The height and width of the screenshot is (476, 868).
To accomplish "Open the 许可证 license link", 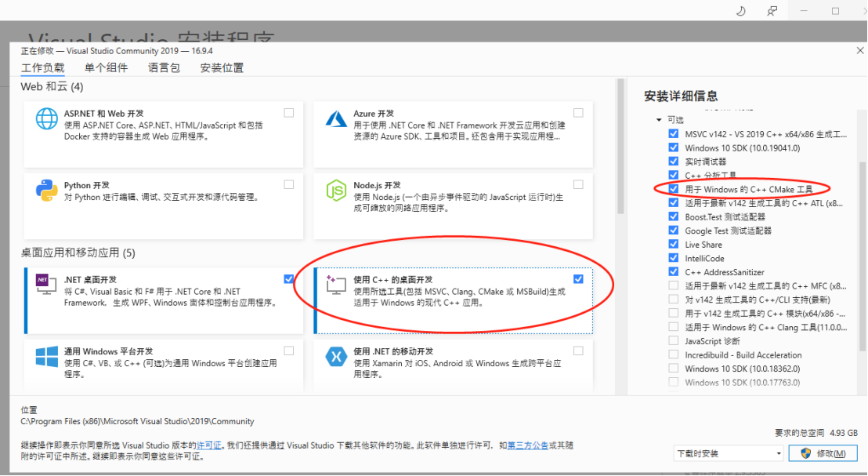I will pyautogui.click(x=209, y=445).
